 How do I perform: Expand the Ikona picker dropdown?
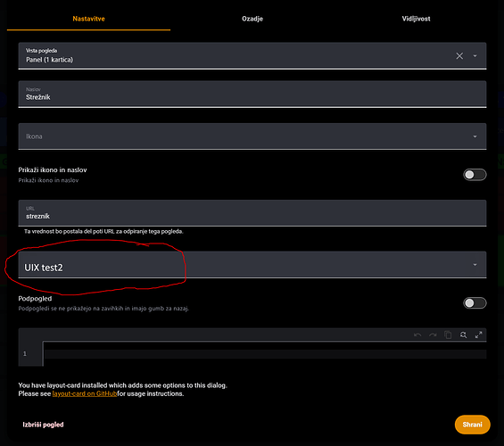[475, 136]
